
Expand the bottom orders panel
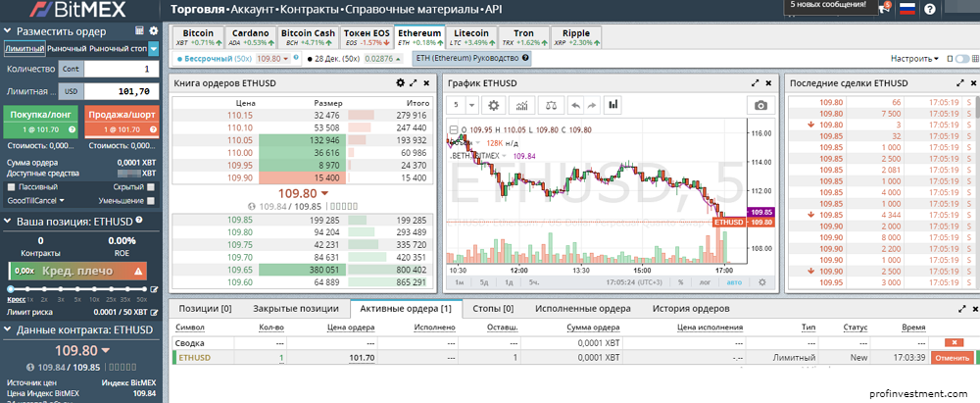(x=961, y=309)
